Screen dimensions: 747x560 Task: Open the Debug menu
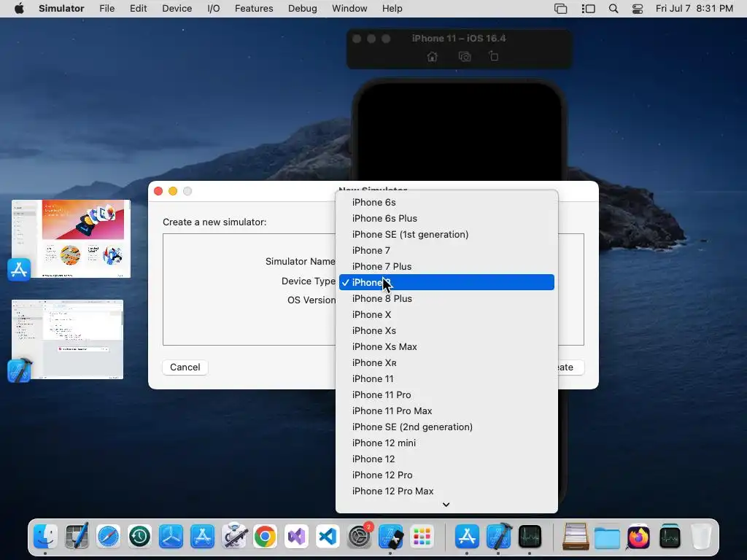coord(303,9)
